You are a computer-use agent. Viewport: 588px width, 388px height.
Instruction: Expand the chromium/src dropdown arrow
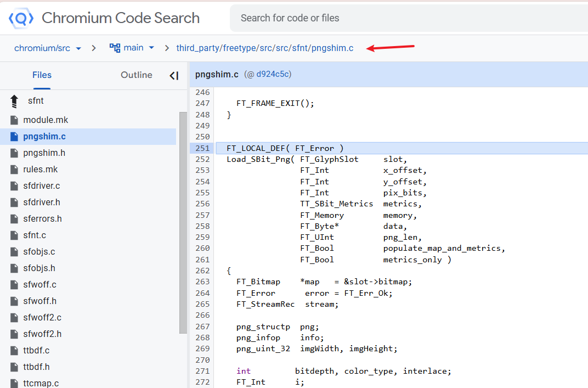coord(78,48)
